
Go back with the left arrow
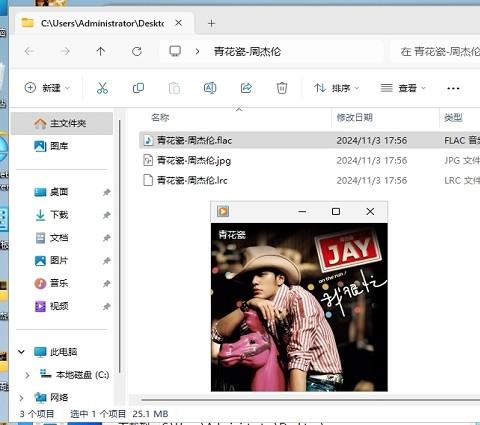tap(30, 51)
